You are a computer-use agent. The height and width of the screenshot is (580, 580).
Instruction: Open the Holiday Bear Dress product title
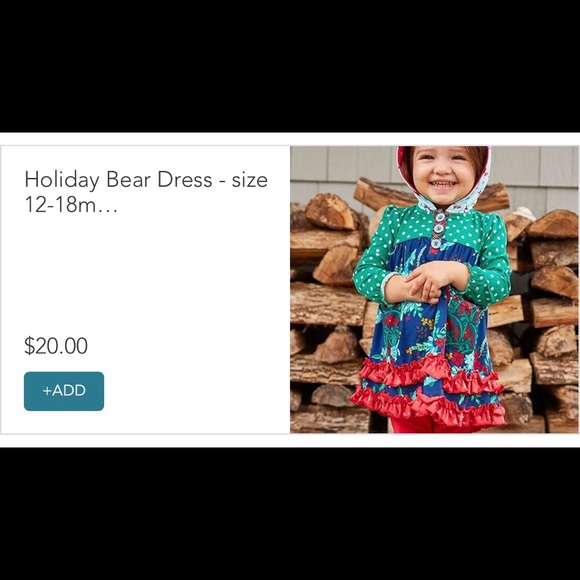[x=146, y=192]
